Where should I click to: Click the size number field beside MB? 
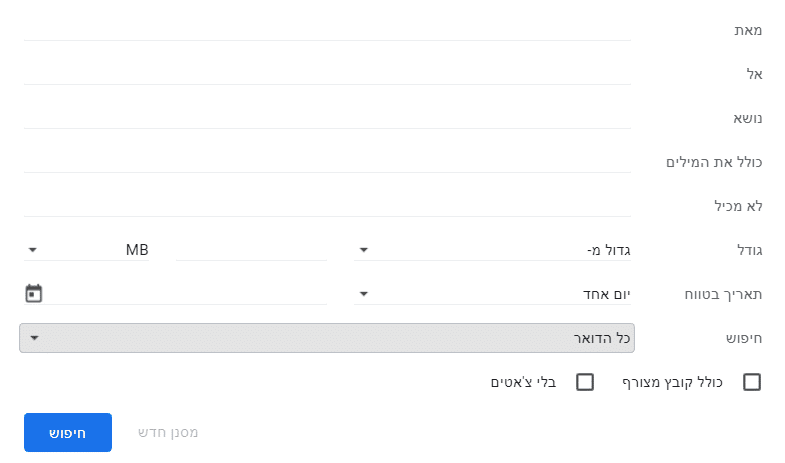251,250
